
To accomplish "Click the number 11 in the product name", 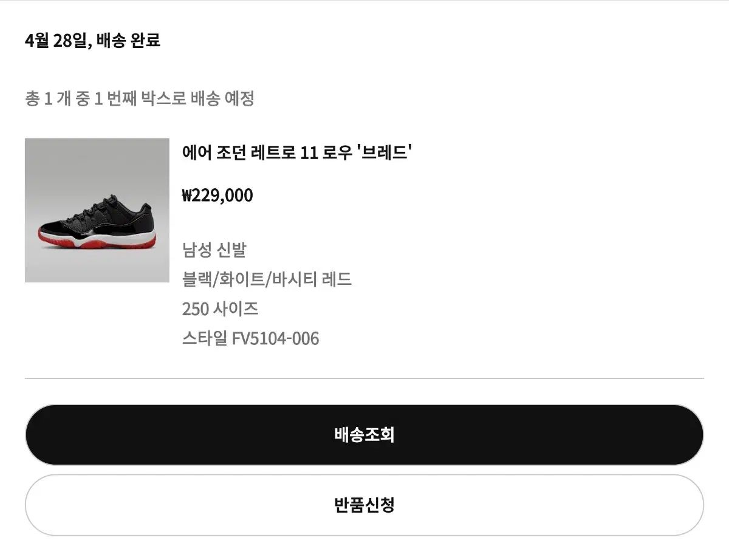I will coord(309,152).
